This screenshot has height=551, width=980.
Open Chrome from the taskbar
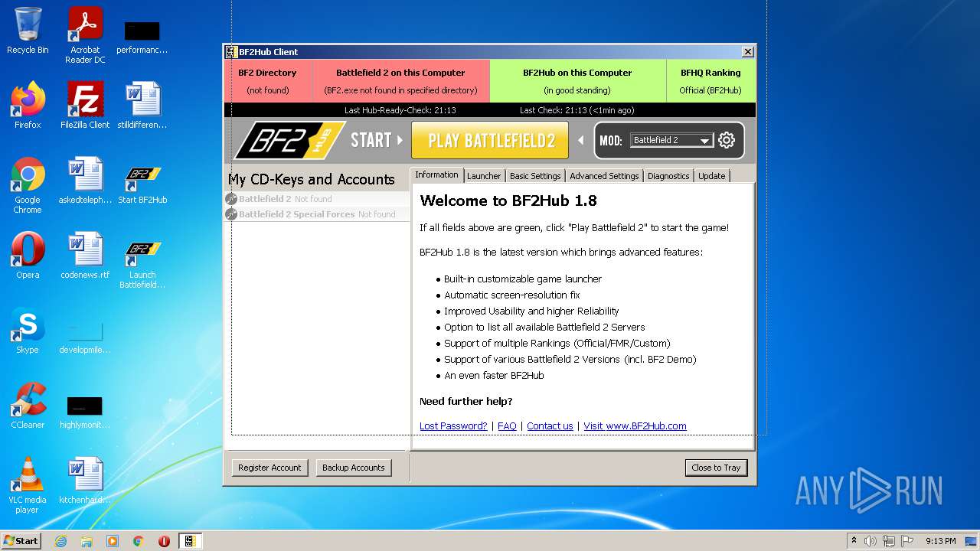pyautogui.click(x=139, y=541)
